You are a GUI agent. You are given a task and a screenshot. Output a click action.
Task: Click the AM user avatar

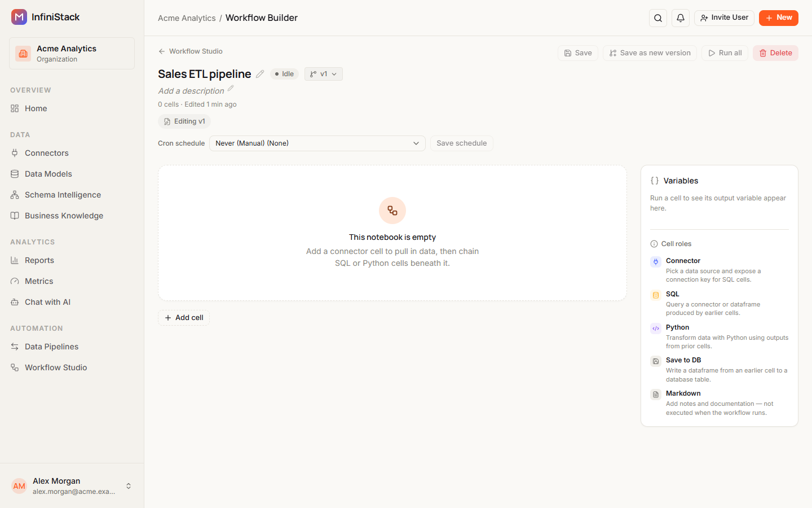click(19, 486)
